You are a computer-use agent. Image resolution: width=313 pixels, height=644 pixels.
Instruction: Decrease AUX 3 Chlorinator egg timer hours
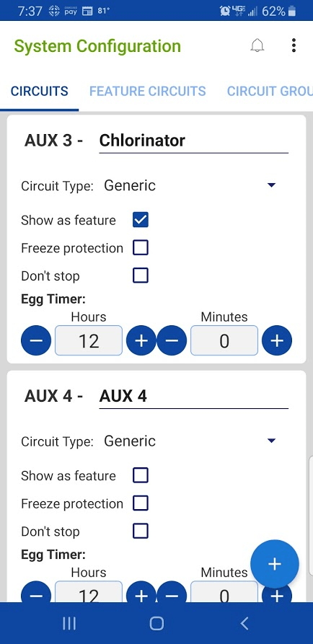point(36,340)
